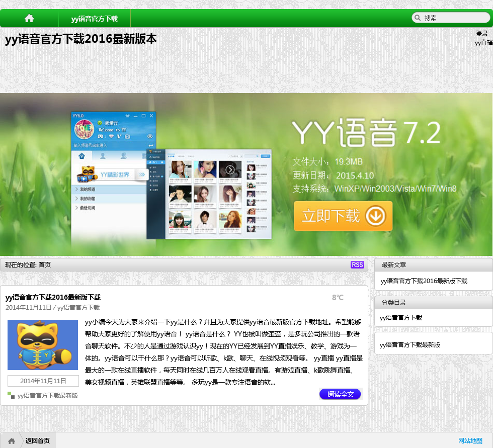Click sidebar tag yy语音官方下载最新版

click(409, 344)
